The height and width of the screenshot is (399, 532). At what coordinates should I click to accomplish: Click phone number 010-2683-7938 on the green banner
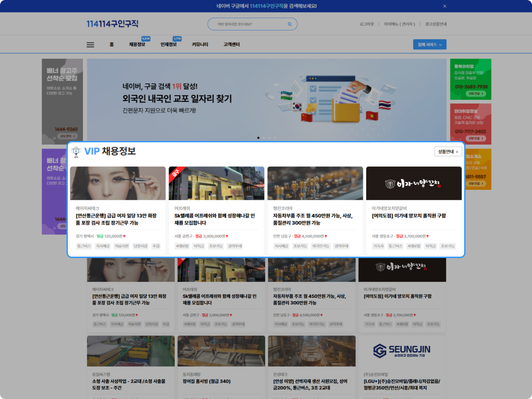tap(471, 87)
